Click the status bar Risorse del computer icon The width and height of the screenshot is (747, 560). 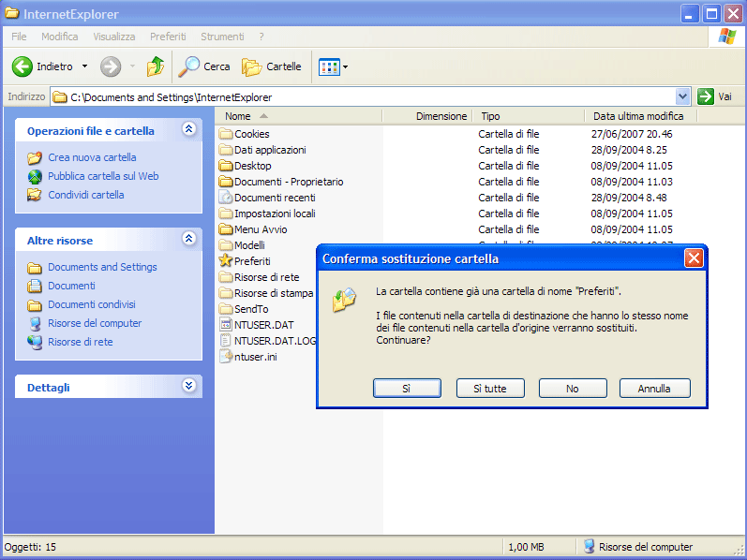[x=590, y=547]
